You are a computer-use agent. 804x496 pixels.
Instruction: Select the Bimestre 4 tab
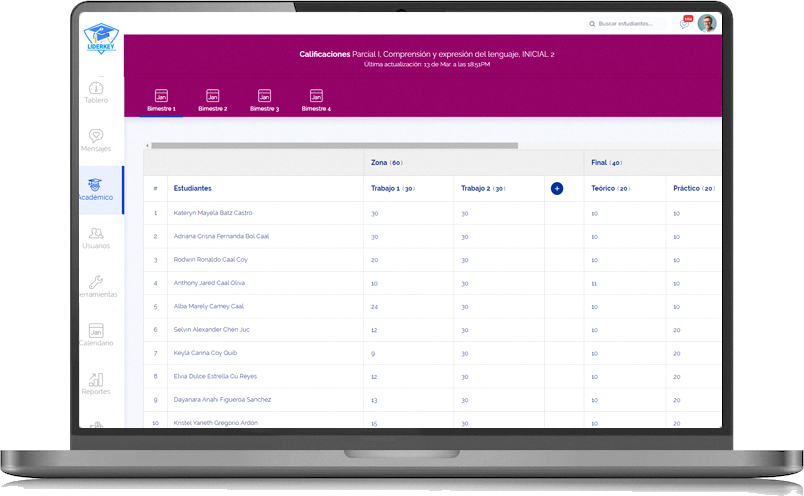[x=316, y=100]
